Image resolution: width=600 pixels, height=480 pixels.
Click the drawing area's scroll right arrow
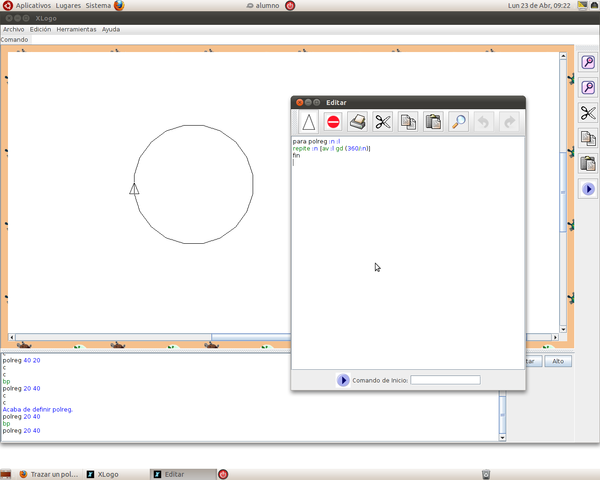point(555,337)
